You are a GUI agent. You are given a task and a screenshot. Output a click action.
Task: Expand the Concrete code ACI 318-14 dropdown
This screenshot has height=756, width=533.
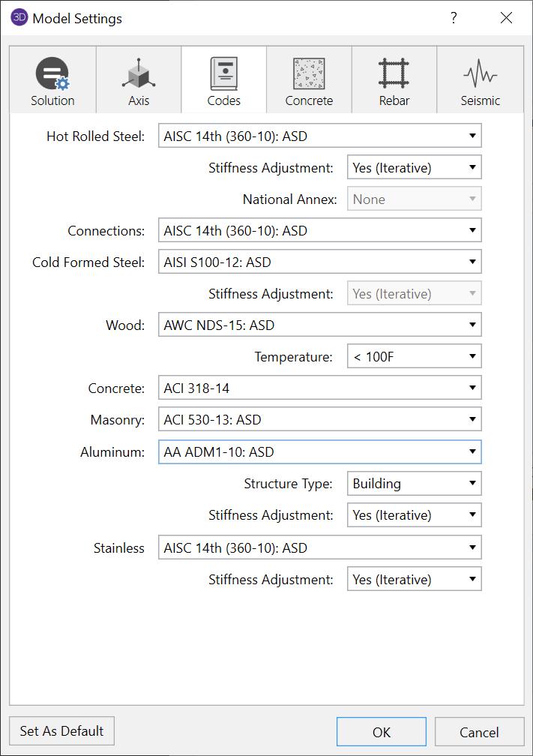319,388
